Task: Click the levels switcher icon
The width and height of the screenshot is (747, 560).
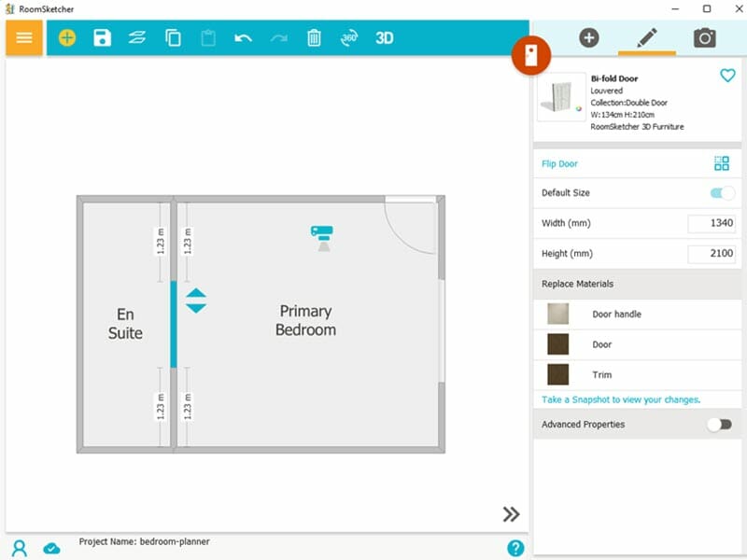Action: click(x=138, y=38)
